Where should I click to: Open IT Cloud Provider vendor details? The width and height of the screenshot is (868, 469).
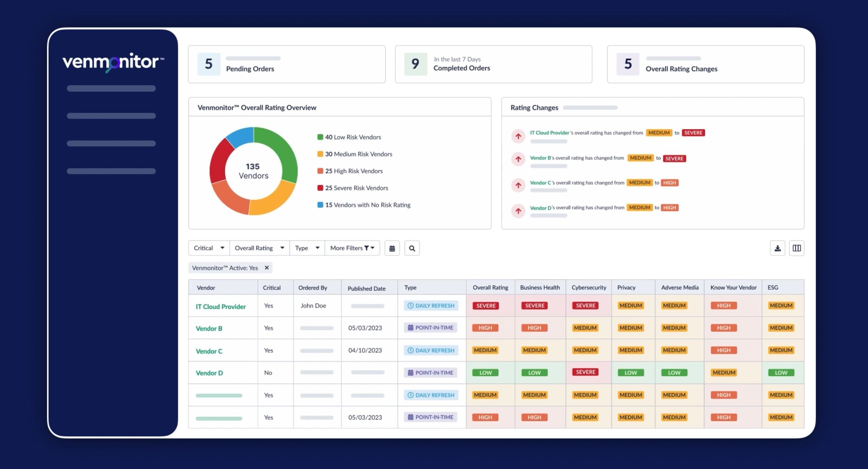tap(221, 306)
